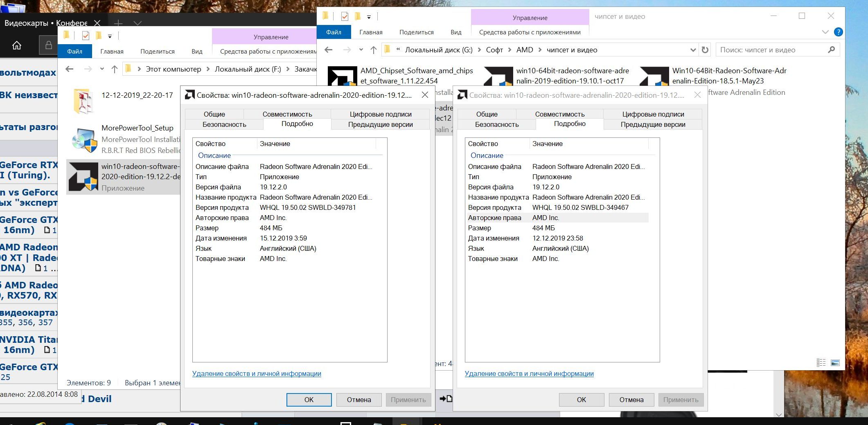868x425 pixels.
Task: Click properties quick-access icon in G: Explorer
Action: pos(345,16)
